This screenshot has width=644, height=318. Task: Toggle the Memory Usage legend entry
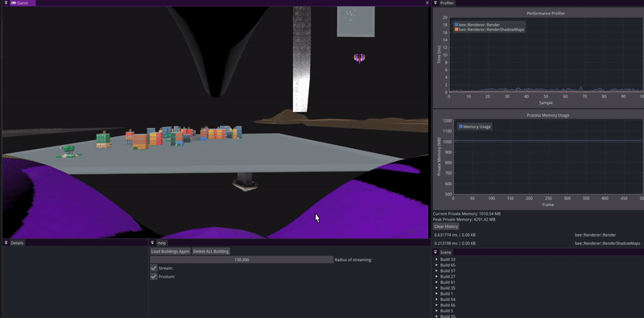(474, 126)
